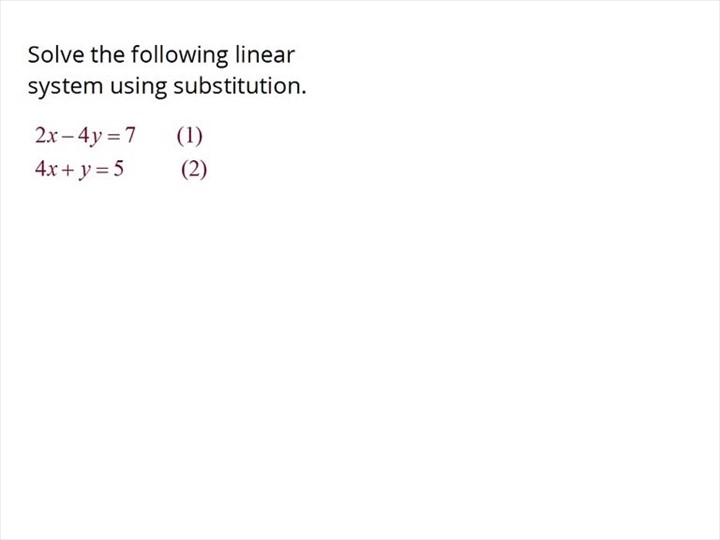Screen dimensions: 720x540
Task: Click the word "substitution." in the instructions
Action: point(240,87)
